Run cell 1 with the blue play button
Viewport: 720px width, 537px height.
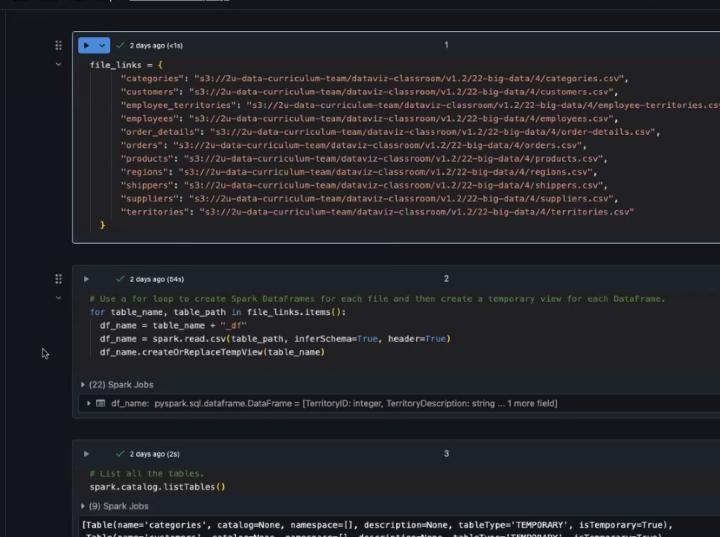[87, 45]
